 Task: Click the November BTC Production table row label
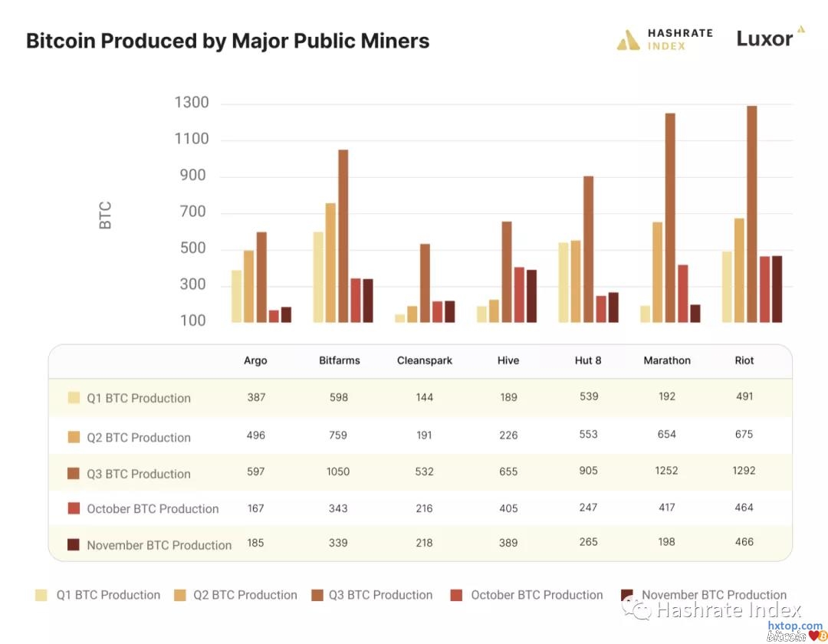click(159, 545)
